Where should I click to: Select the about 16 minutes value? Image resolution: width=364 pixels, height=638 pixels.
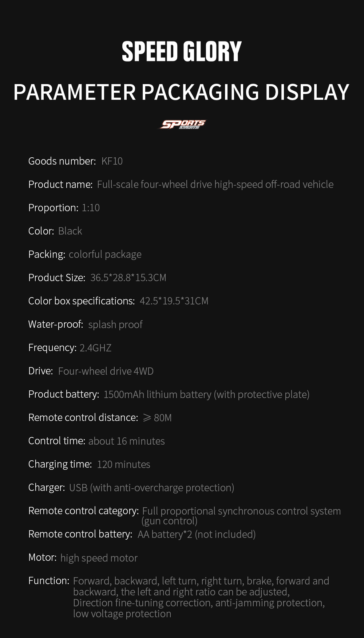(127, 441)
